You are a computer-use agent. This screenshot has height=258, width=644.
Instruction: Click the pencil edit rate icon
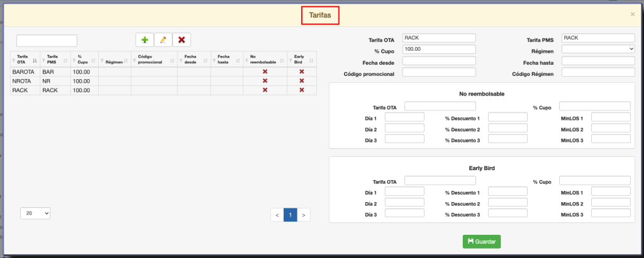[x=163, y=40]
